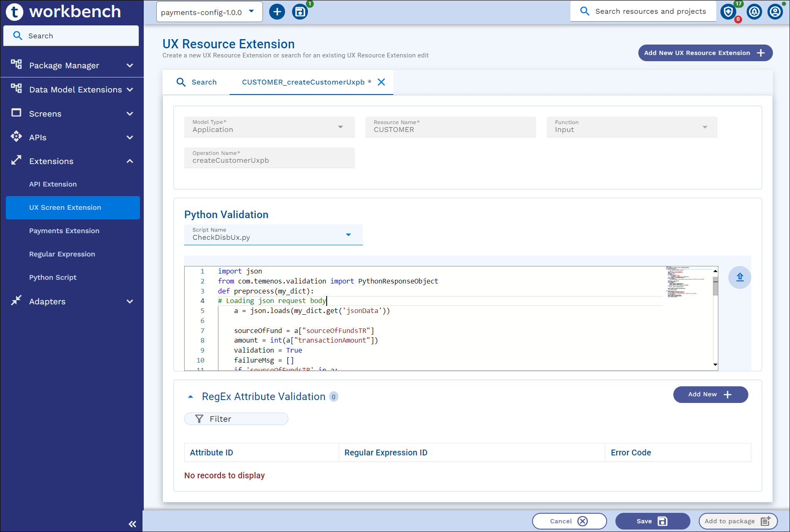Click the save disk icon in top bar
The width and height of the screenshot is (790, 532).
[300, 12]
